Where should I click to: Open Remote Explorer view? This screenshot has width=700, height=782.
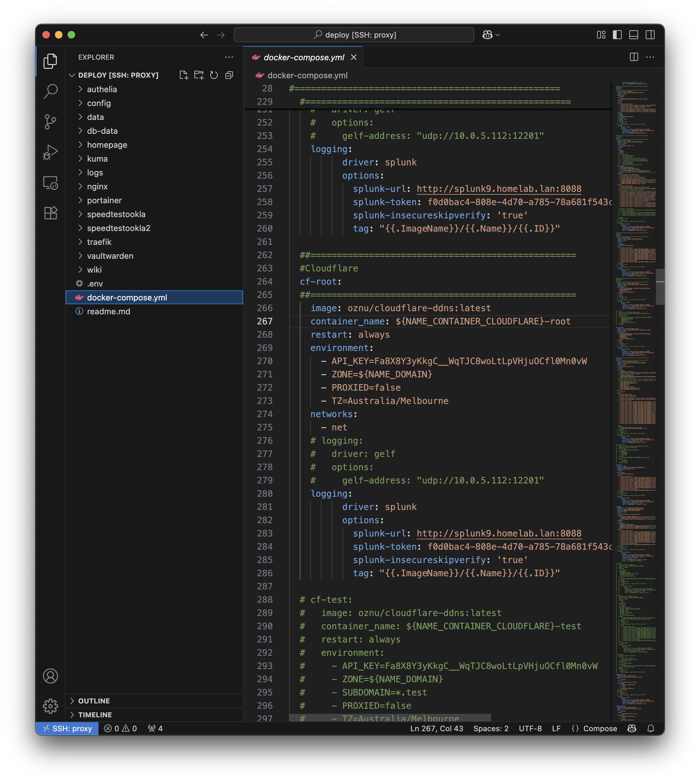(50, 183)
